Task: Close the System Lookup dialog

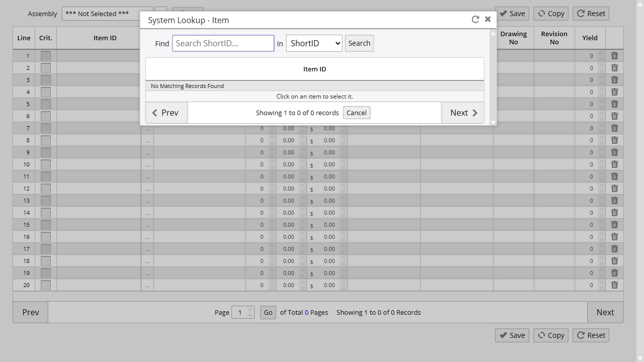Action: point(487,19)
